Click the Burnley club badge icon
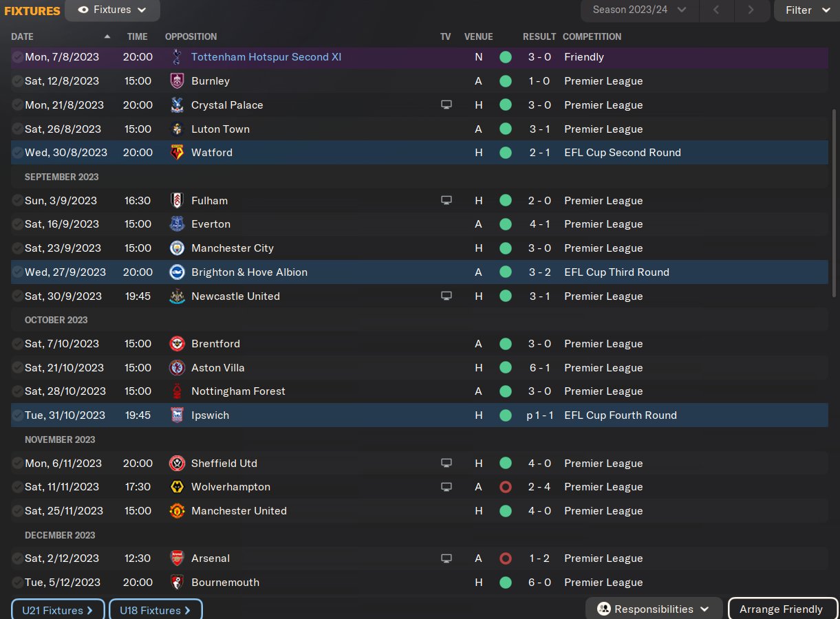This screenshot has width=840, height=619. tap(177, 81)
